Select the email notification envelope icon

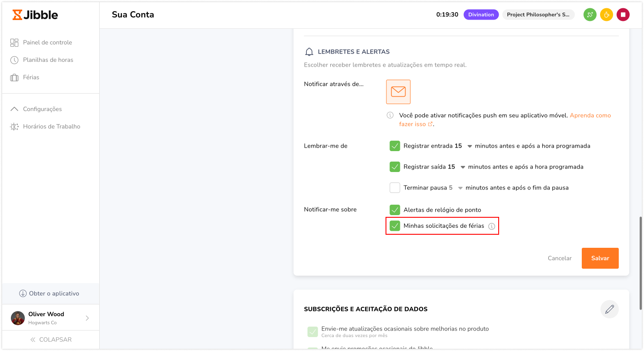(398, 91)
